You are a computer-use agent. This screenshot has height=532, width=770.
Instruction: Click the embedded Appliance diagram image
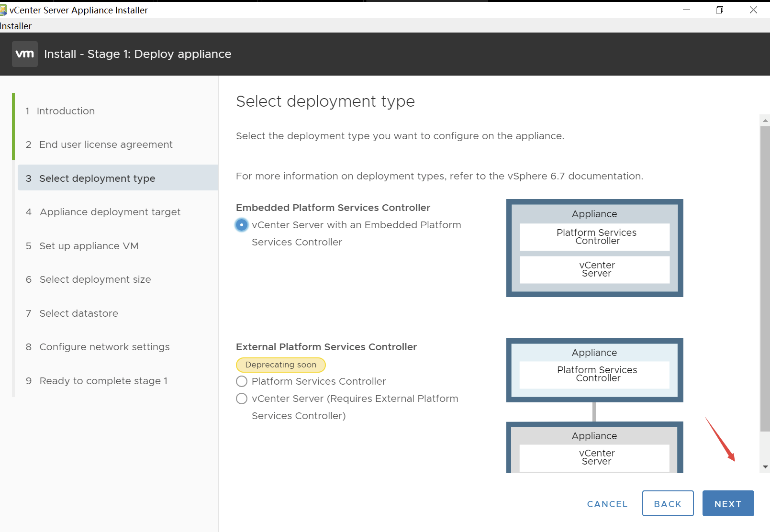(x=595, y=248)
